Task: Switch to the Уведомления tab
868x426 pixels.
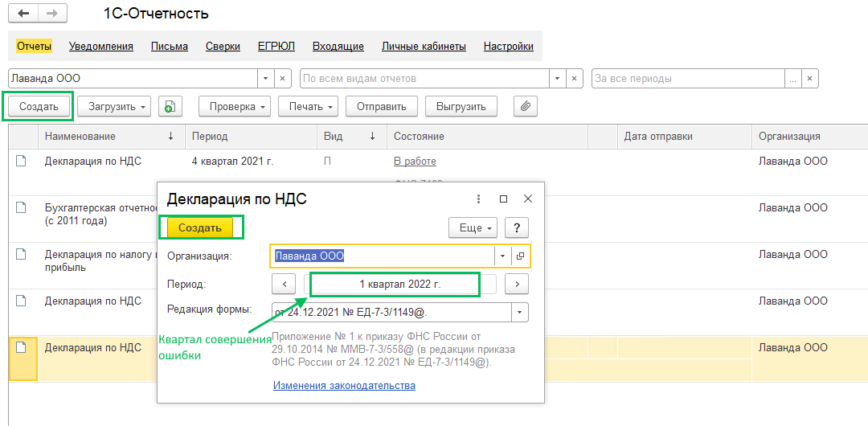Action: point(100,47)
